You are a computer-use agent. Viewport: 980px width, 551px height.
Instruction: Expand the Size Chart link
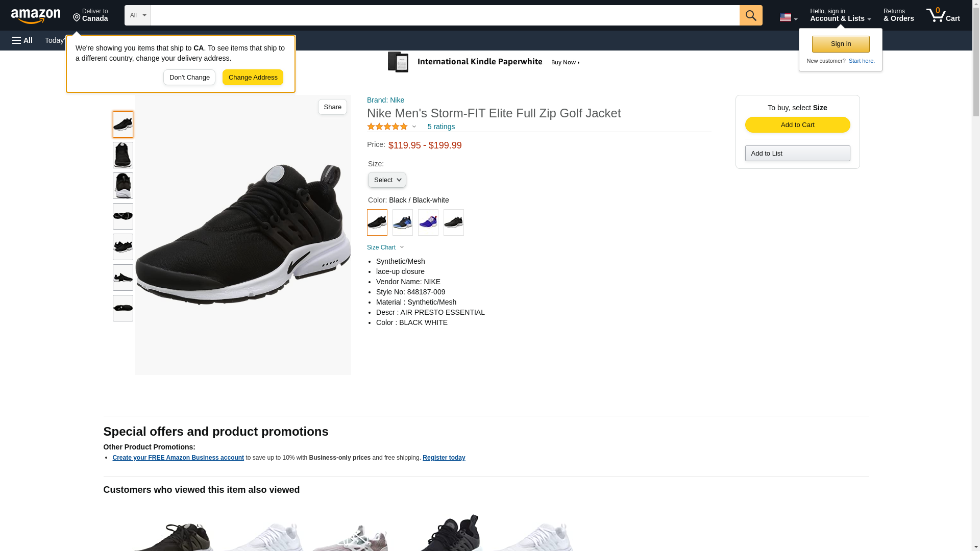coord(385,247)
